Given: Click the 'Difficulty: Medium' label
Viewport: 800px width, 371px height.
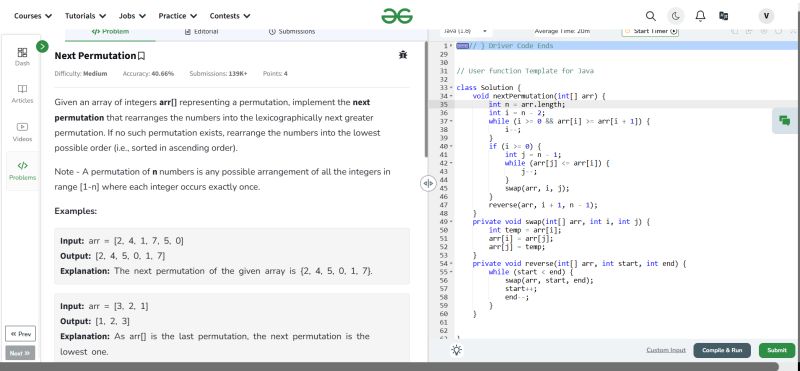Looking at the screenshot, I should click(81, 74).
